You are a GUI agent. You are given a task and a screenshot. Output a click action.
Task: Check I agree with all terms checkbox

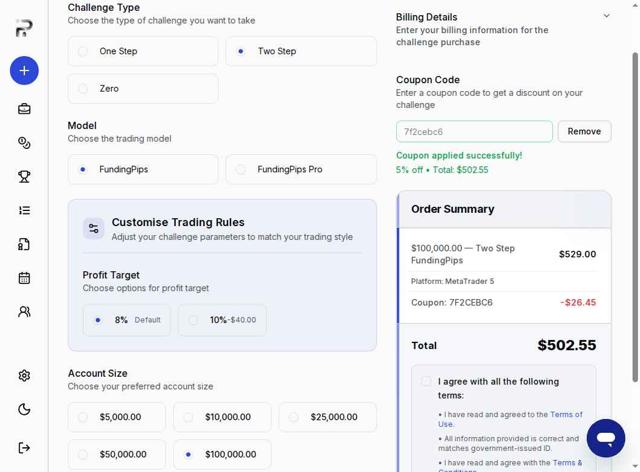[426, 381]
